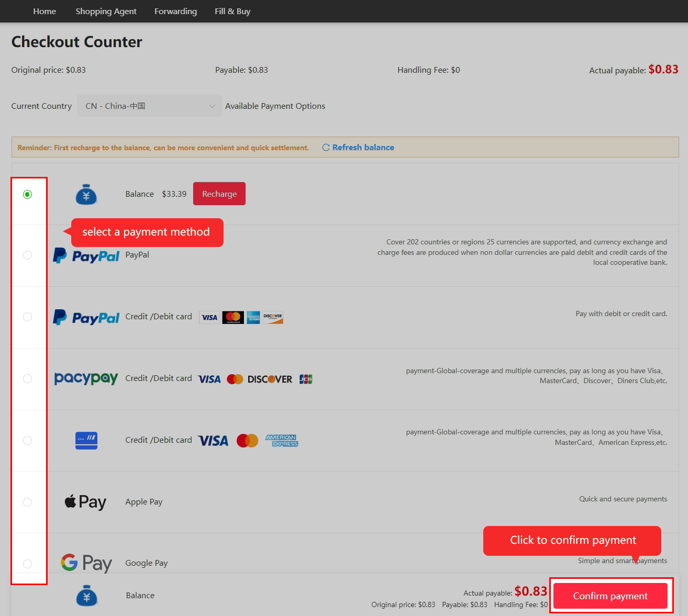The height and width of the screenshot is (616, 688).
Task: Click 'Payable: $0.83' at top
Action: click(x=241, y=70)
